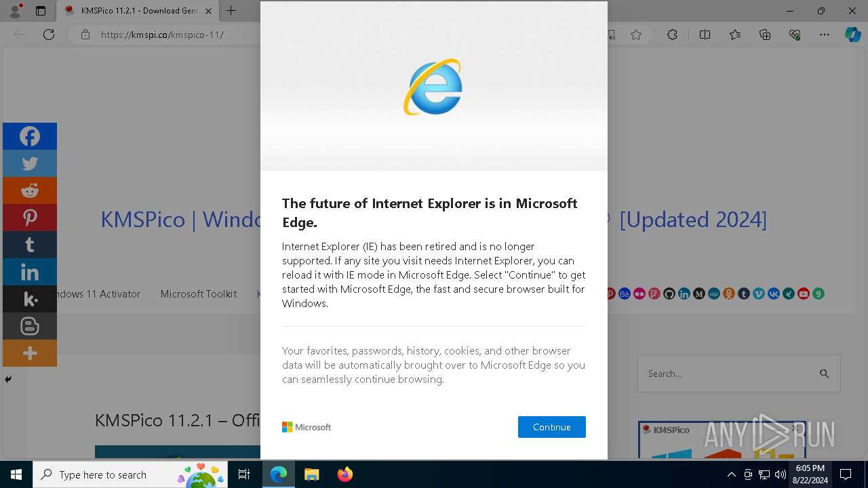Open File Explorer from taskbar
The width and height of the screenshot is (868, 488).
[x=311, y=474]
